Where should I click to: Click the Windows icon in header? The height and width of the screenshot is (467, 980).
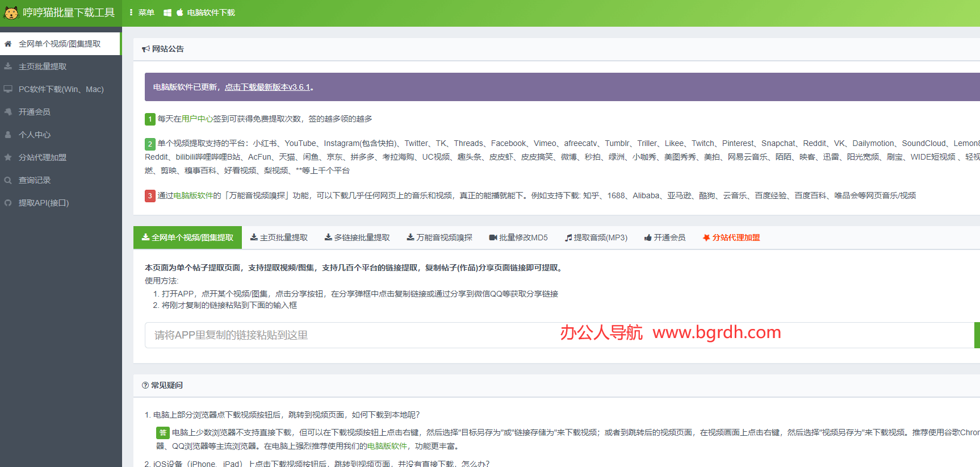tap(167, 12)
